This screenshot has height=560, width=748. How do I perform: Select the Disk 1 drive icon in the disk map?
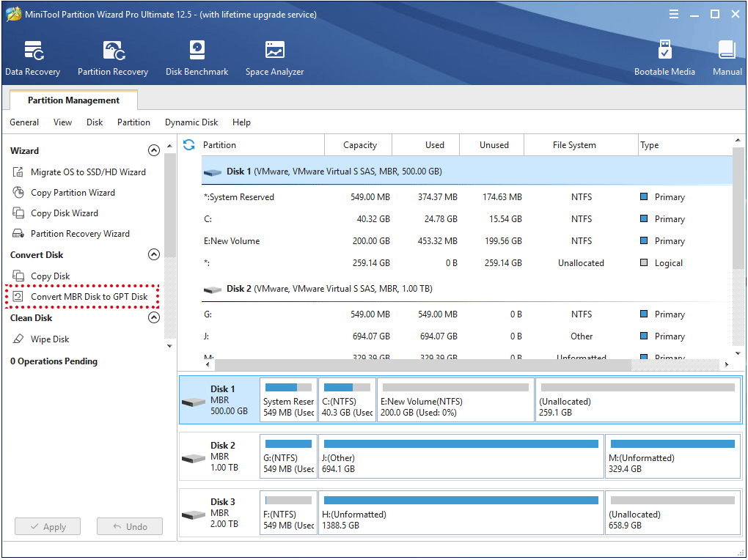(x=194, y=402)
